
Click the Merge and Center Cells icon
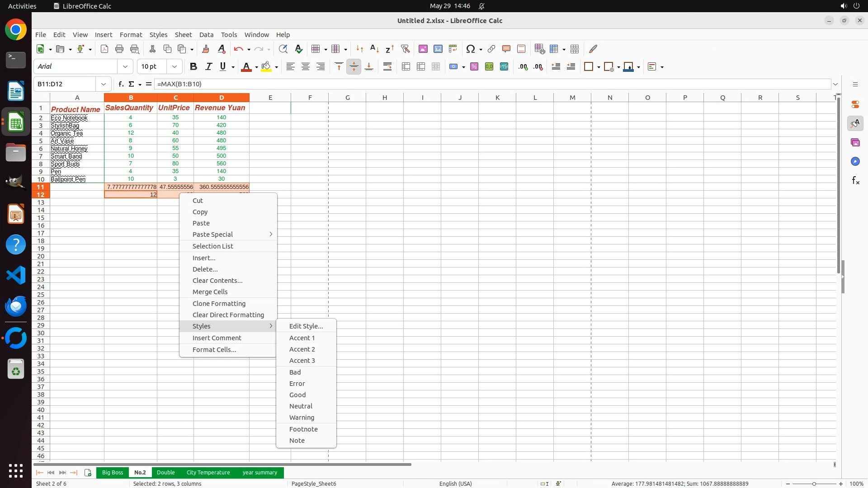tap(406, 67)
